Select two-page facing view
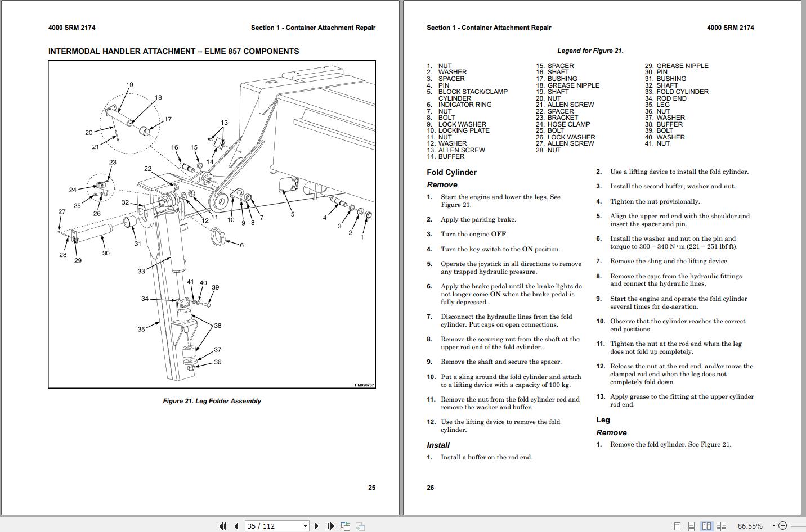This screenshot has height=532, width=806. [706, 526]
